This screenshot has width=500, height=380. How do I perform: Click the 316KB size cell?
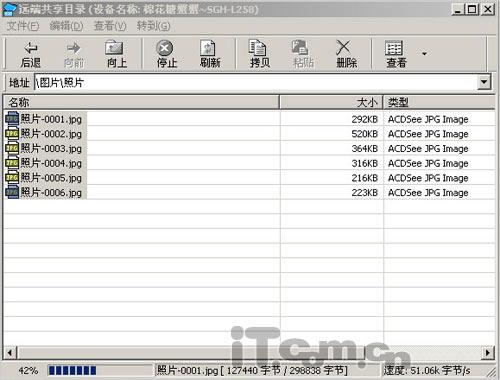click(x=365, y=163)
